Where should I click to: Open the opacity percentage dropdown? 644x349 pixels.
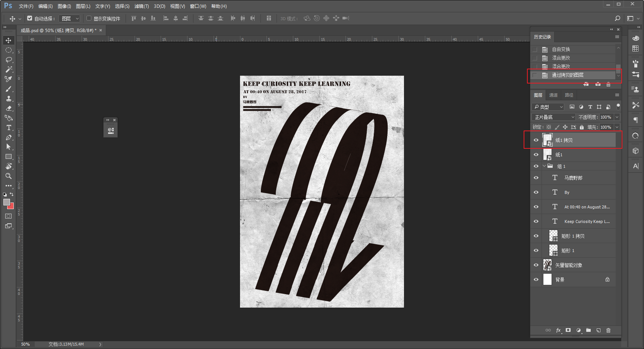click(617, 117)
